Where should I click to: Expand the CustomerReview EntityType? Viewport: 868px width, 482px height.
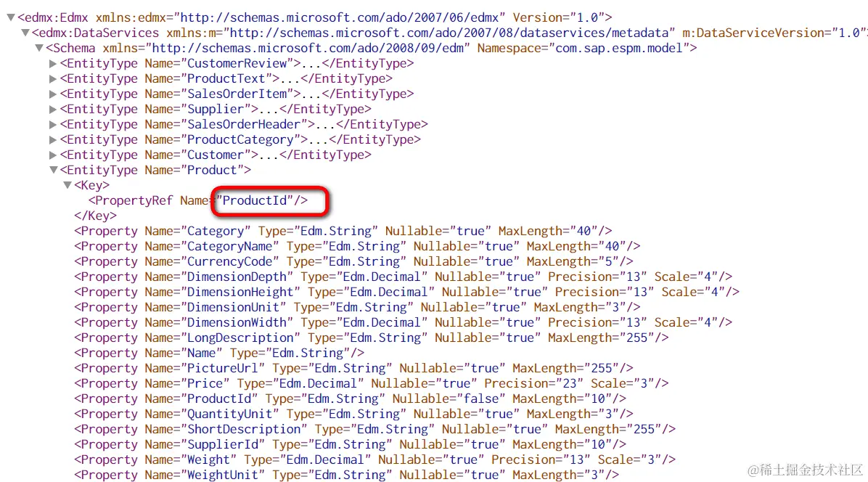[53, 64]
